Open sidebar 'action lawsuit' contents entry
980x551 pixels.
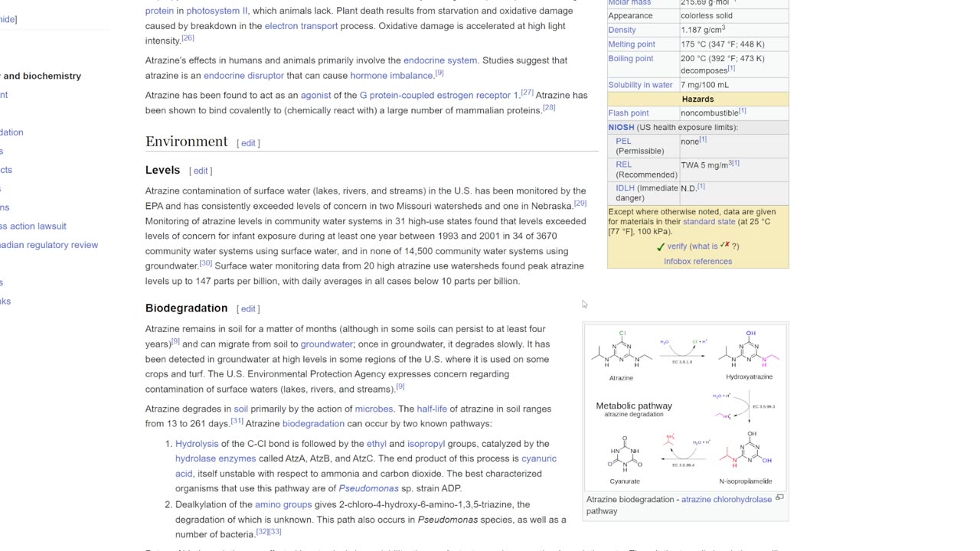click(33, 227)
